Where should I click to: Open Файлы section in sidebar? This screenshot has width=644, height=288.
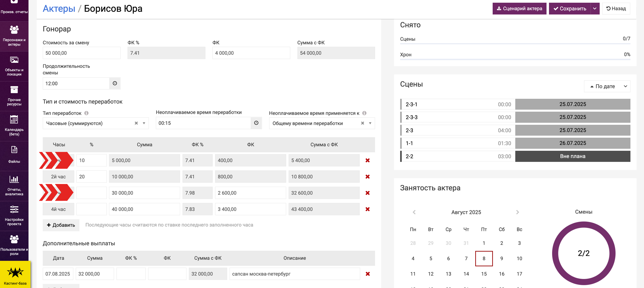14,156
